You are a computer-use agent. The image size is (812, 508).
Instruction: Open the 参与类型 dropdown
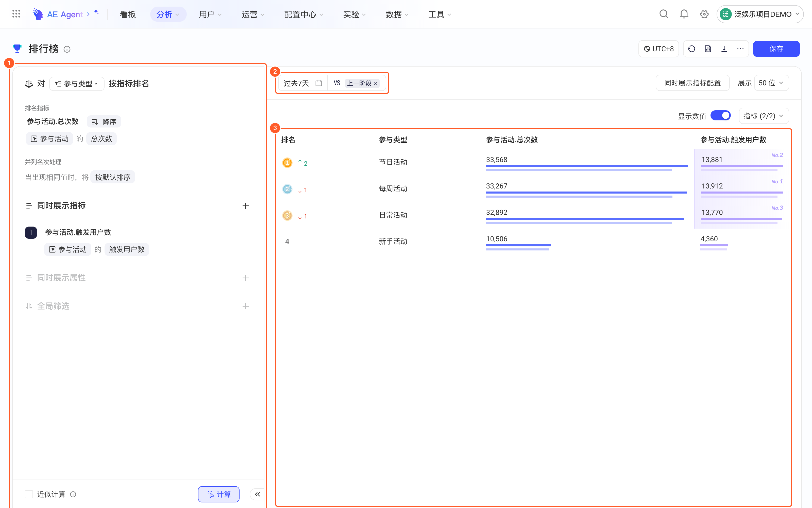click(77, 84)
